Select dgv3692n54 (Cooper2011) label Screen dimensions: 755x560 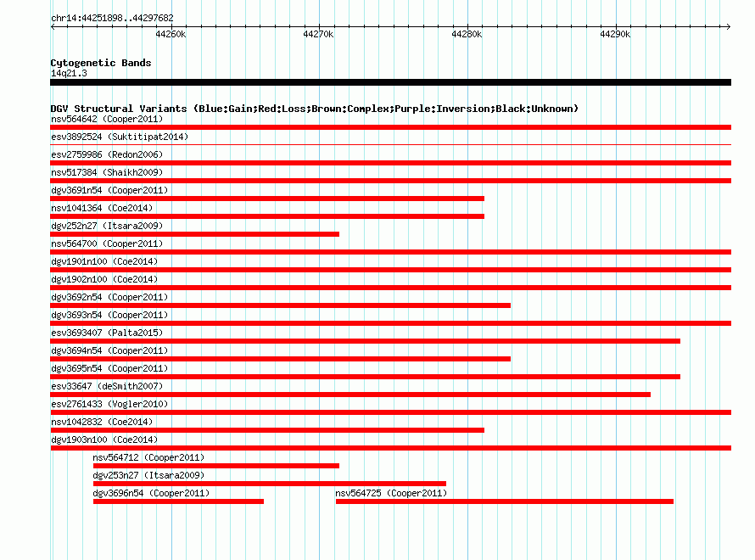point(109,297)
